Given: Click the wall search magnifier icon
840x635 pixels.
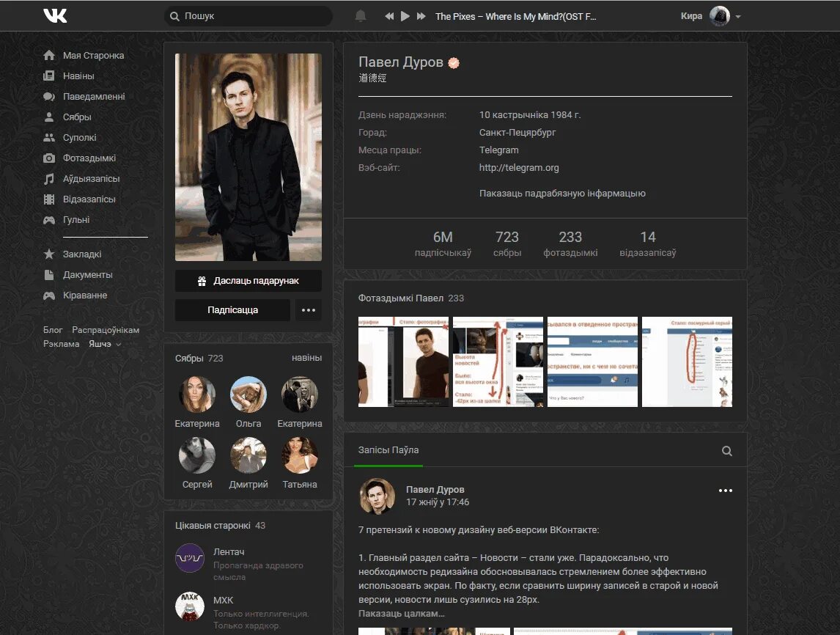Looking at the screenshot, I should pos(726,451).
